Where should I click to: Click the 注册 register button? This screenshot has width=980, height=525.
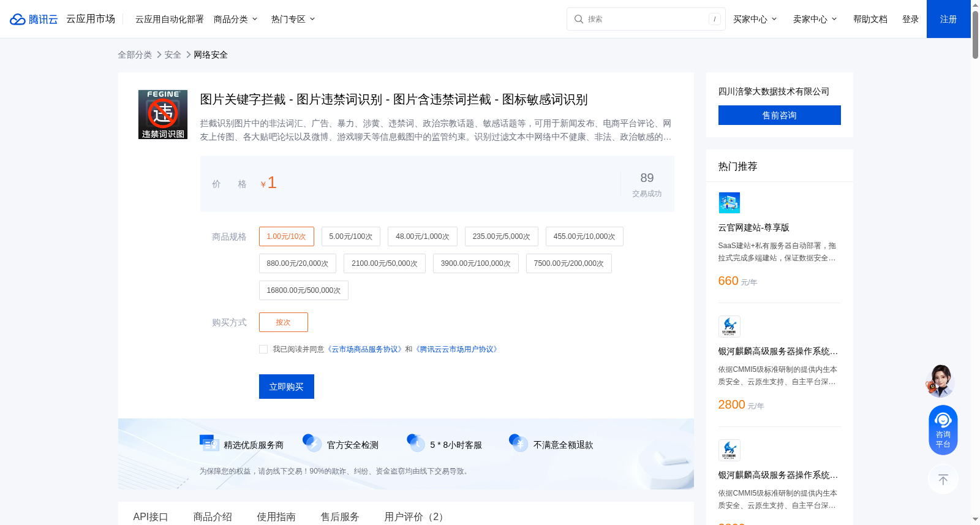[x=949, y=19]
